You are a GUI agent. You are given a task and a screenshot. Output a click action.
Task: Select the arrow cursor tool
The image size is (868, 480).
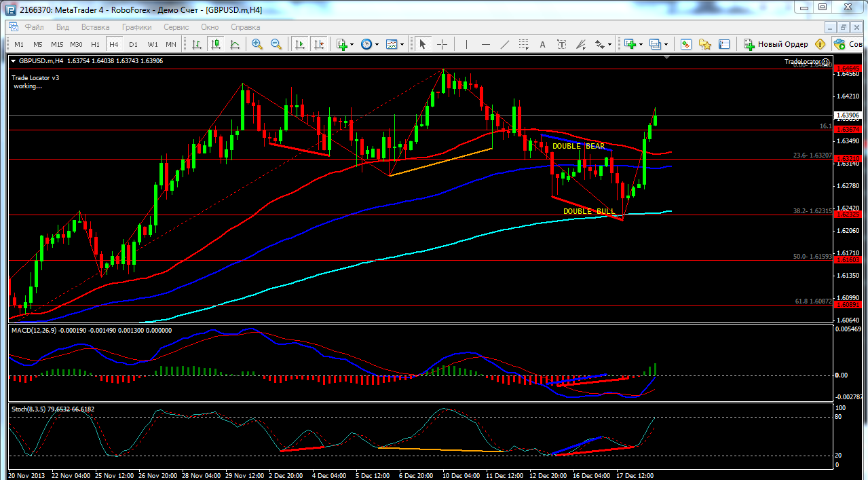click(x=423, y=44)
